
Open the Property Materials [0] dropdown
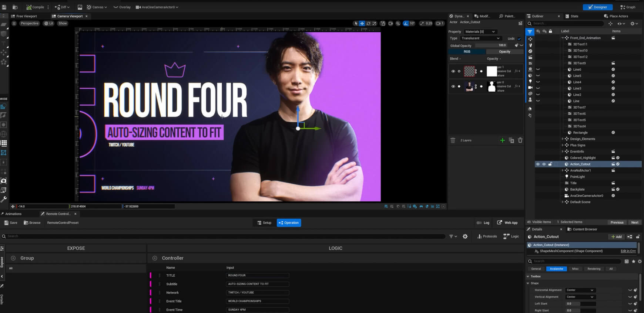(x=480, y=32)
